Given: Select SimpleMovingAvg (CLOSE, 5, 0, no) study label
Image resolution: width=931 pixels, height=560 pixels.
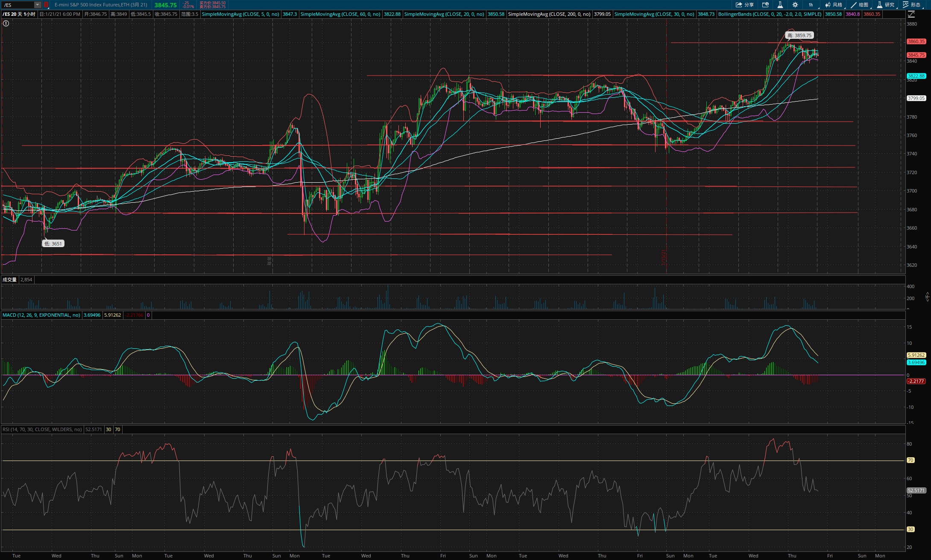Looking at the screenshot, I should click(240, 14).
